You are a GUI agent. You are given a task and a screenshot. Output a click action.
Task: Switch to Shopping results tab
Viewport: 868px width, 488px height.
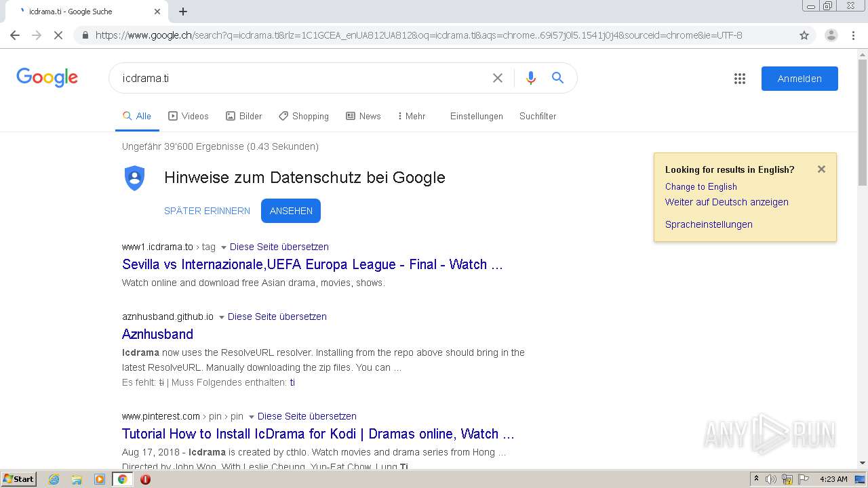coord(304,117)
